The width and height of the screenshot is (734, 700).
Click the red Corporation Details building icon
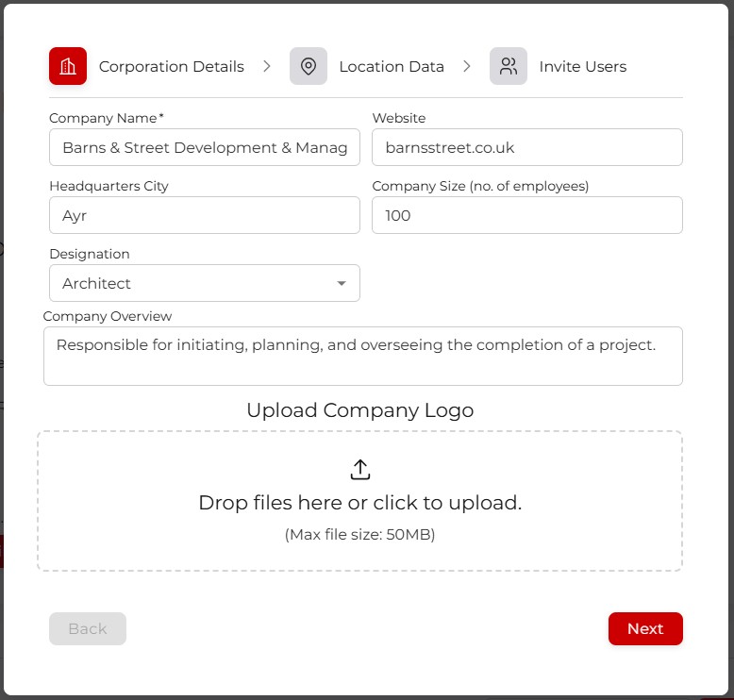pyautogui.click(x=68, y=66)
